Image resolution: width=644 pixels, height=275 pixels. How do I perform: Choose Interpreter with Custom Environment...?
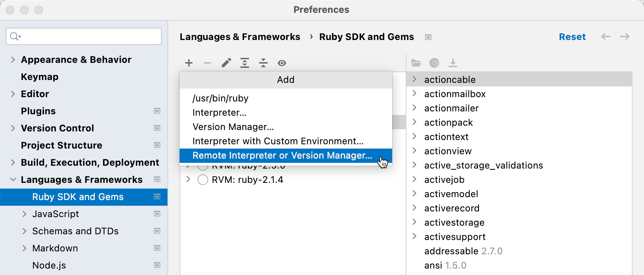[286, 141]
